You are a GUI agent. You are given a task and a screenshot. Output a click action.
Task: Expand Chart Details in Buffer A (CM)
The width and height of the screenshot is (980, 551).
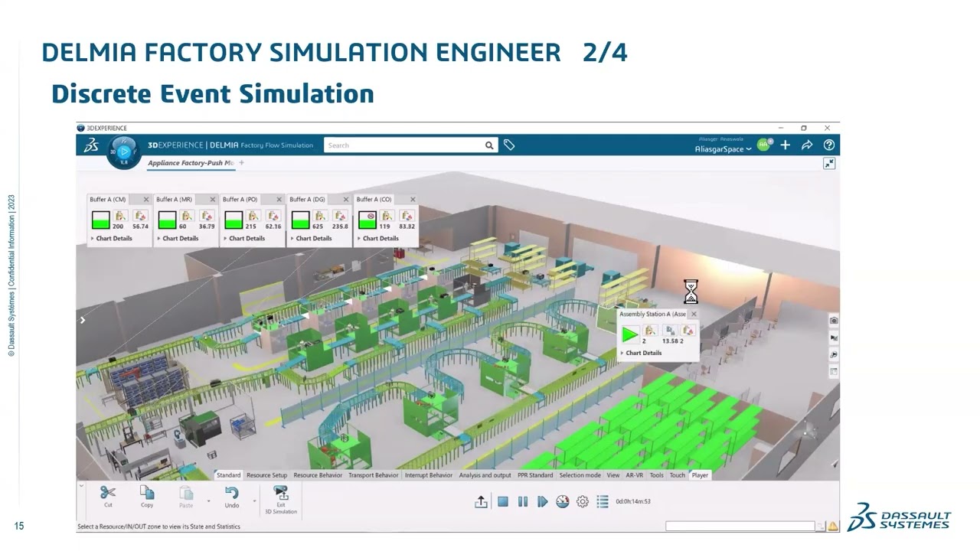click(x=111, y=239)
